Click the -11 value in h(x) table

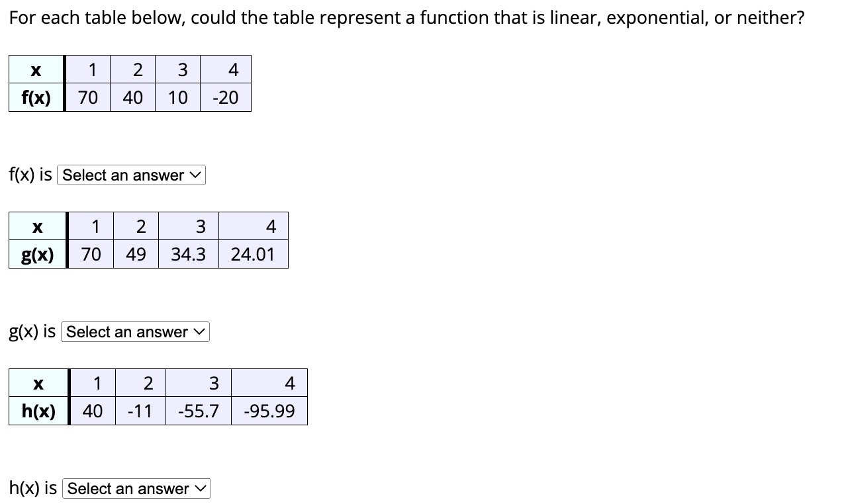tap(140, 410)
